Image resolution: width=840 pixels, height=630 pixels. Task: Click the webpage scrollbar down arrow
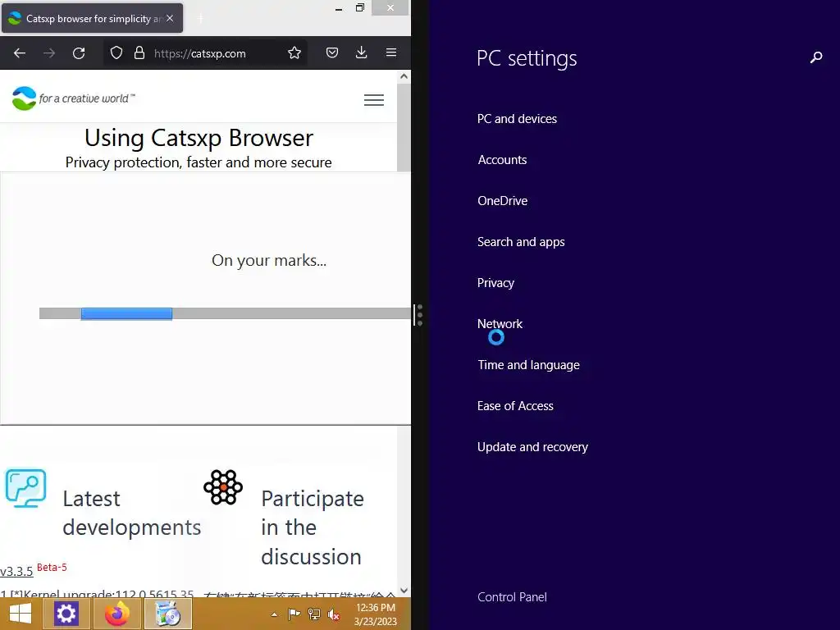404,591
